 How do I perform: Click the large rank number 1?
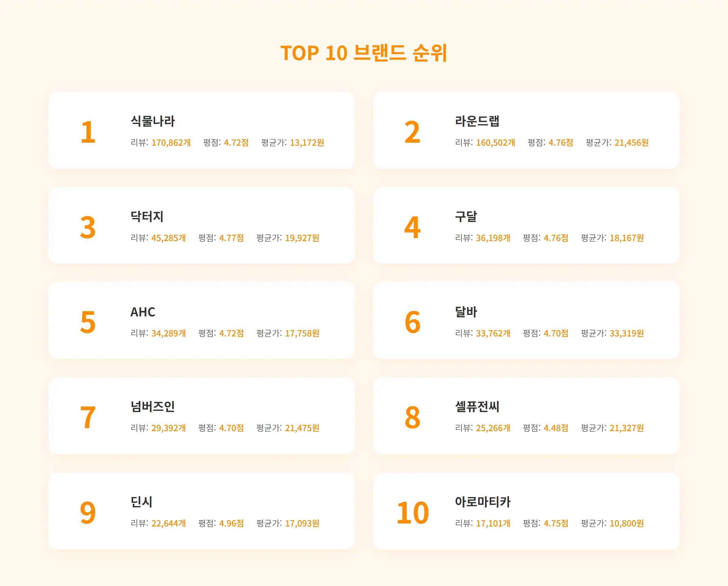88,132
